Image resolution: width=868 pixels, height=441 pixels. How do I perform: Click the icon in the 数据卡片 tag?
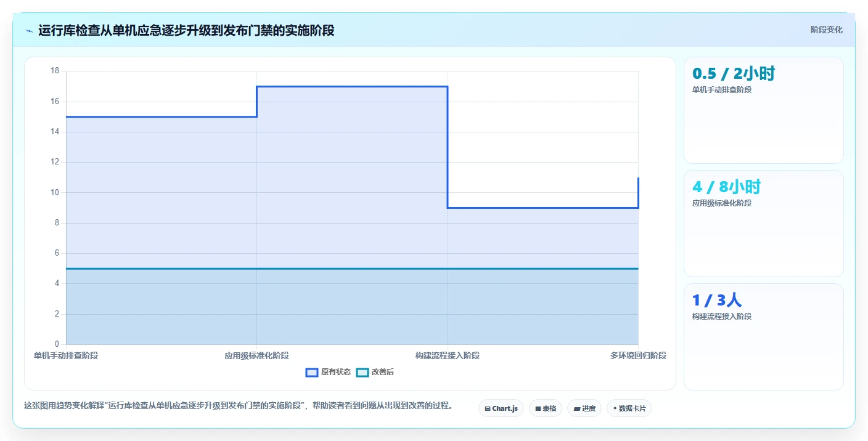point(615,408)
